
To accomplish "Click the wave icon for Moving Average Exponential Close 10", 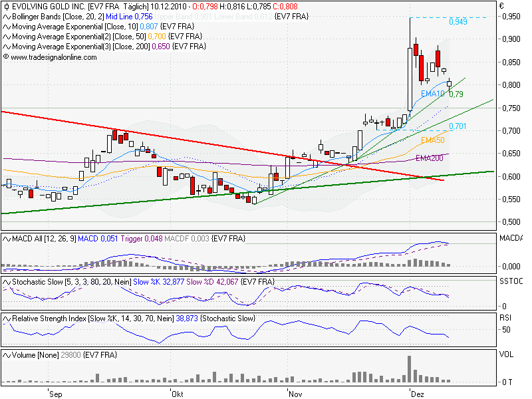I will 6,27.
